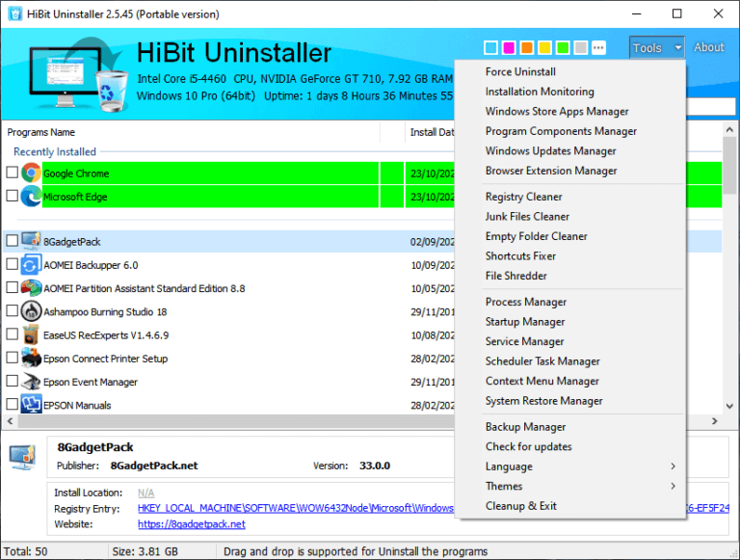Select Process Manager entry
740x560 pixels.
tap(526, 303)
